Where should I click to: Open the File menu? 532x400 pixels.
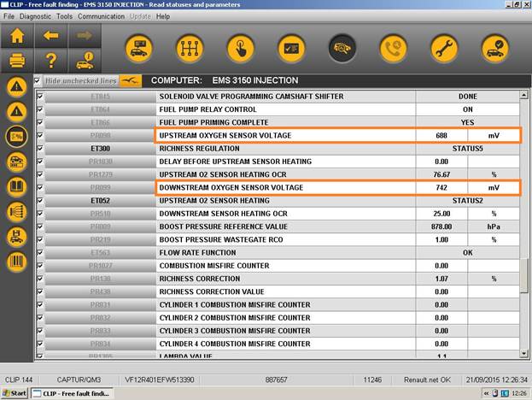coord(9,16)
